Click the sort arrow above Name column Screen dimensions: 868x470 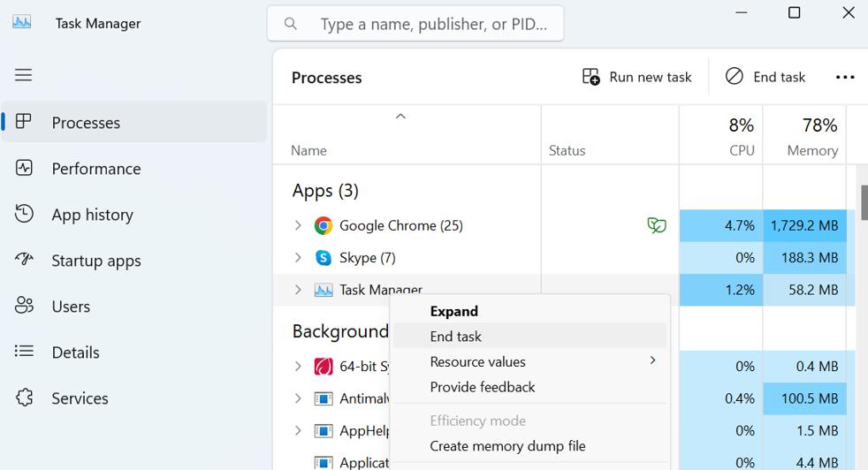click(x=400, y=117)
